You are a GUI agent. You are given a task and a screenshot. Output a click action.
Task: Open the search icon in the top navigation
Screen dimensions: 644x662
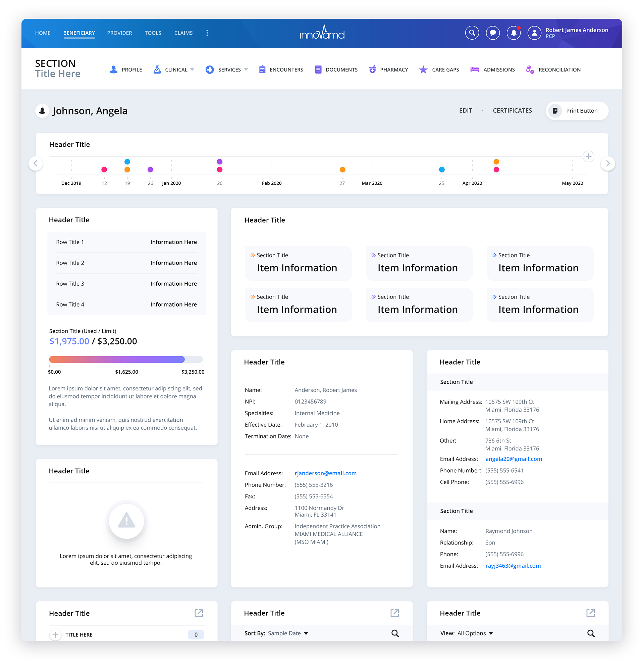[472, 33]
